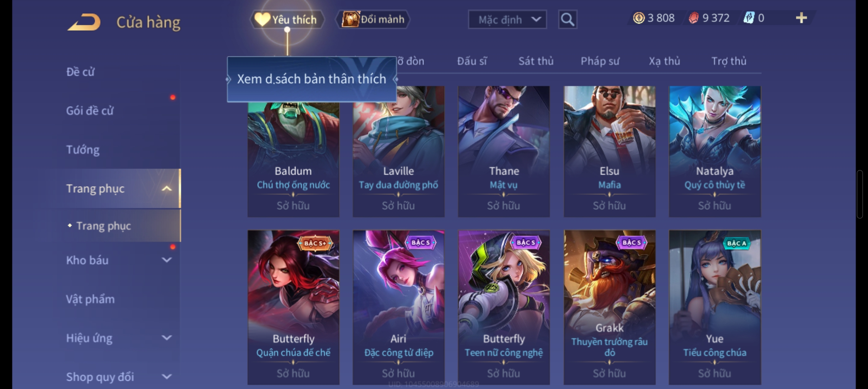This screenshot has width=868, height=389.
Task: Collapse the Trang phục sidebar section
Action: pyautogui.click(x=167, y=188)
